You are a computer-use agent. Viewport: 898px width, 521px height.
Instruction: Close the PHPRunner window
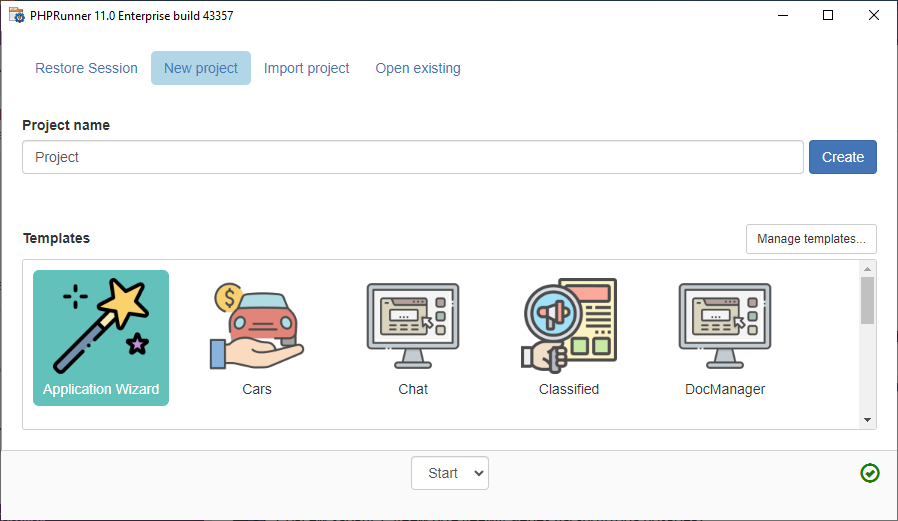coord(873,15)
